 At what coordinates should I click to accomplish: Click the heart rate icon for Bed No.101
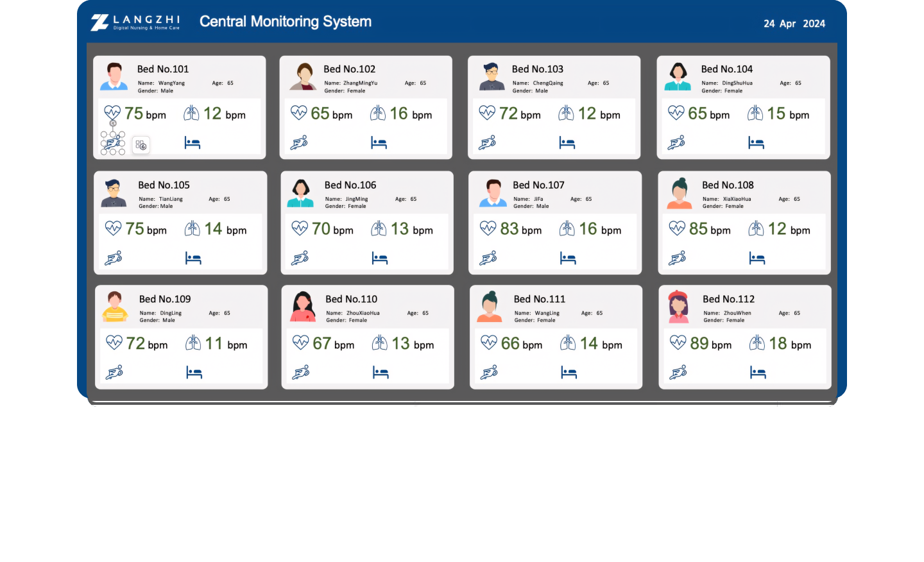[112, 112]
